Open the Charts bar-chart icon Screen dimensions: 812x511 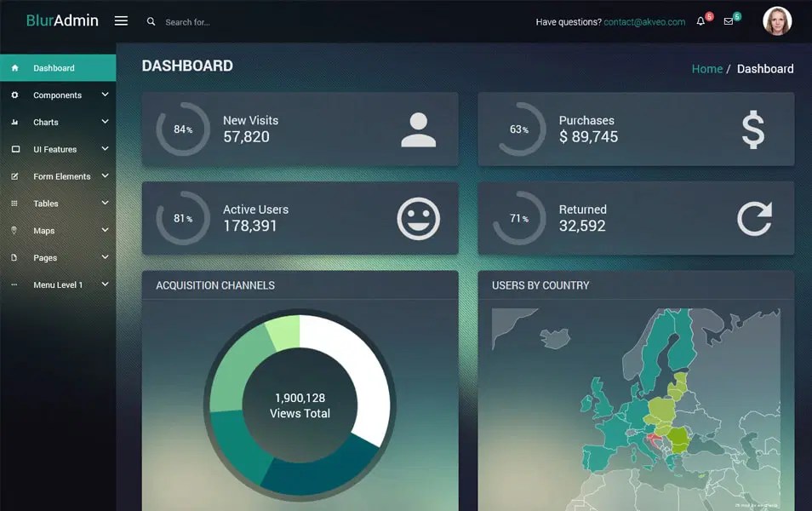[14, 122]
